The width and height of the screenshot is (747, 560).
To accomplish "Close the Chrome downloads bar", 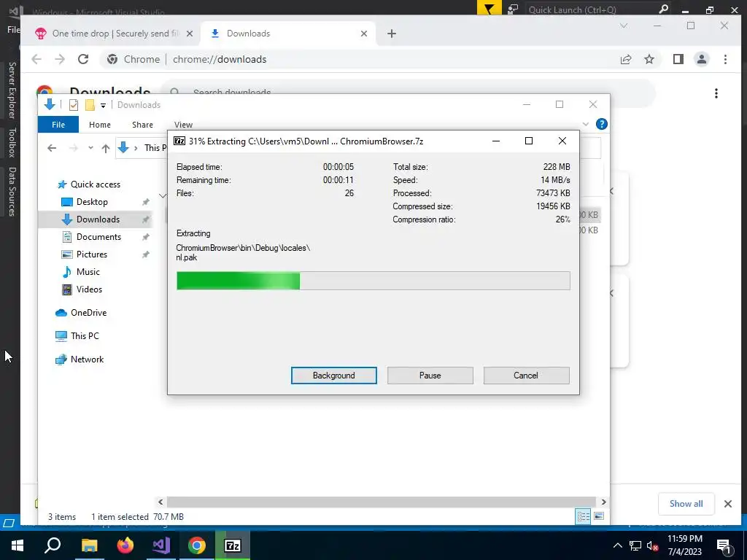I will click(x=728, y=504).
